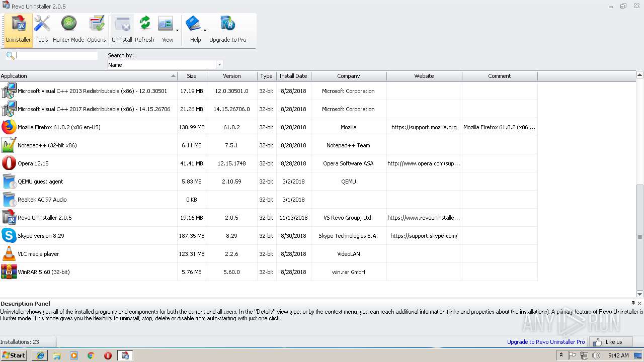Click the Uninstall toolbar button
The image size is (644, 362).
coord(122,30)
